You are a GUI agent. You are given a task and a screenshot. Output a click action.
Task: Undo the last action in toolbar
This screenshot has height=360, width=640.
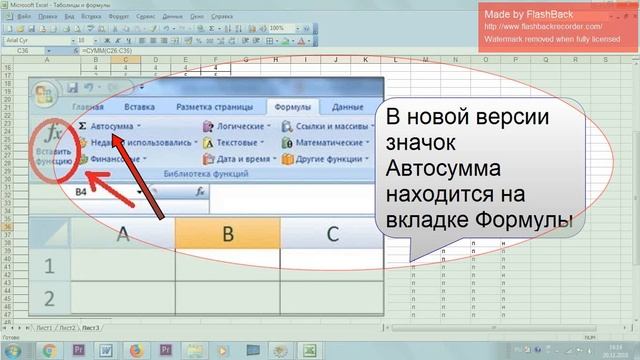pos(166,29)
